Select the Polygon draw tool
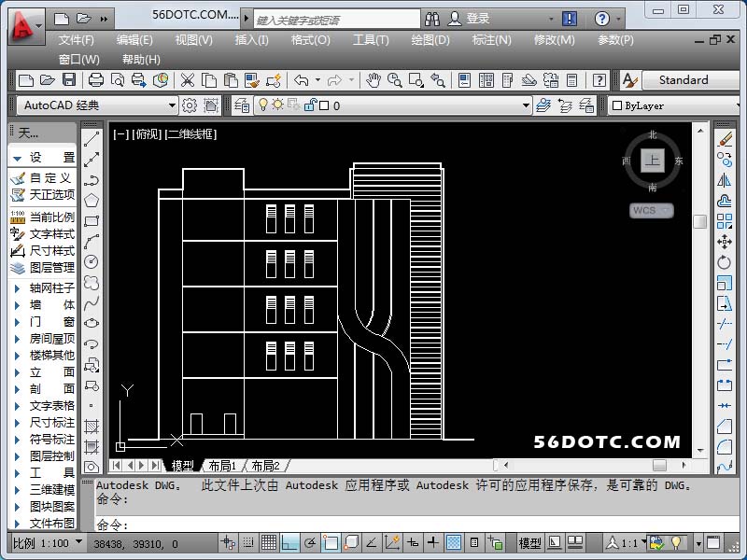 coord(92,201)
